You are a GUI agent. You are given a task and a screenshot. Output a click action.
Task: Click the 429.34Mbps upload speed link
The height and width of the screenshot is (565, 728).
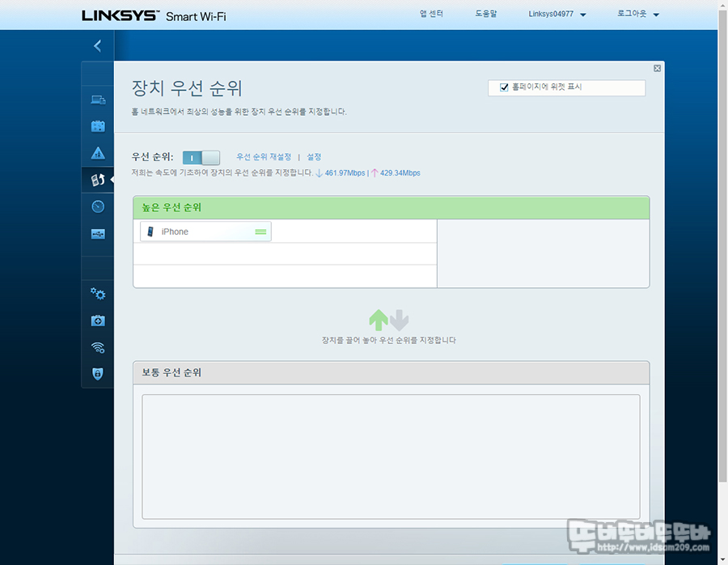coord(400,173)
